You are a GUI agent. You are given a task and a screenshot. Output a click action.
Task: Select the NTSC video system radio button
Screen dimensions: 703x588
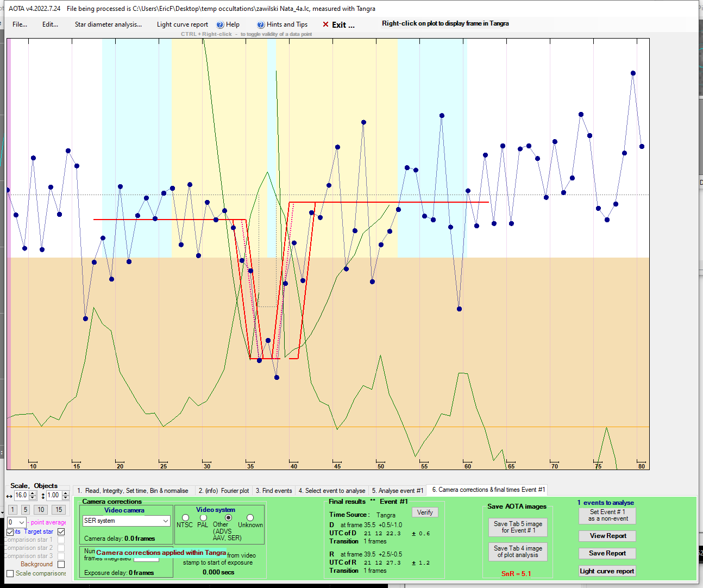click(x=185, y=518)
